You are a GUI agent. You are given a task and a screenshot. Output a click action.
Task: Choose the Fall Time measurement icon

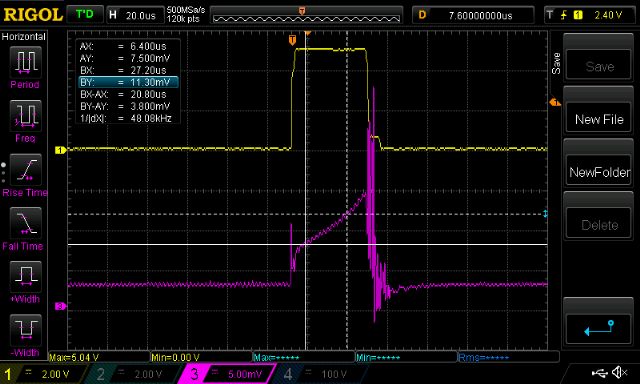tap(25, 223)
